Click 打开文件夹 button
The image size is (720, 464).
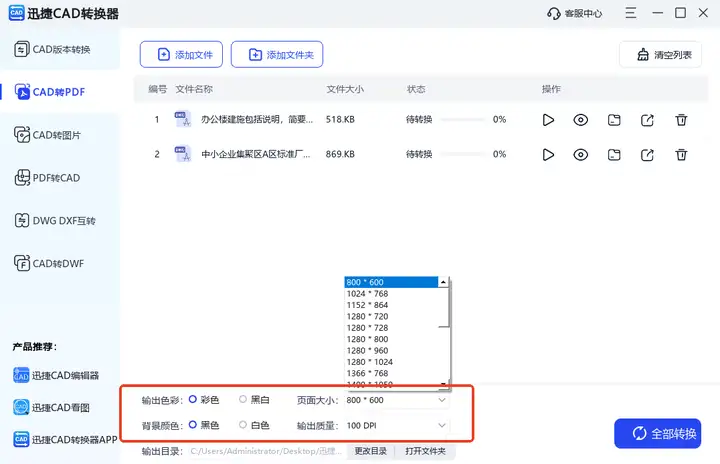425,451
